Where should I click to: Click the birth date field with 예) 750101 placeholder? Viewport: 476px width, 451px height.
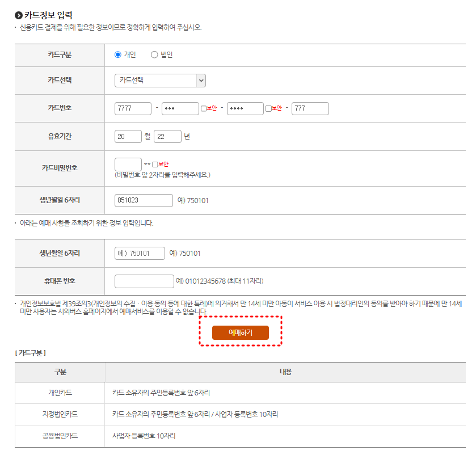pos(140,253)
